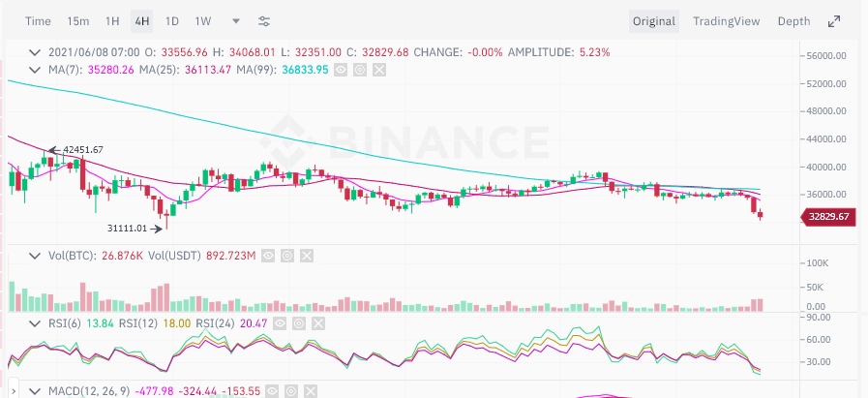The image size is (868, 398).
Task: Expand chart to fullscreen
Action: [834, 21]
